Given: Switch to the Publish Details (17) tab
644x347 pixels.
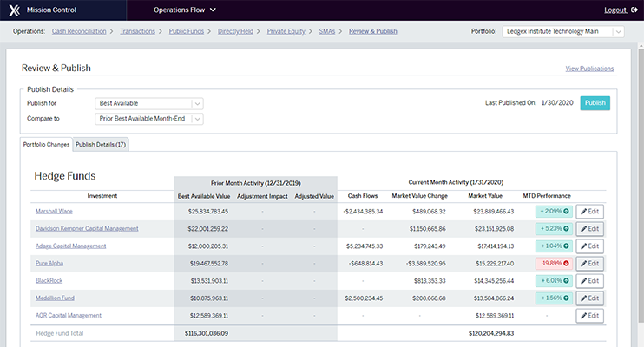Looking at the screenshot, I should [x=101, y=145].
